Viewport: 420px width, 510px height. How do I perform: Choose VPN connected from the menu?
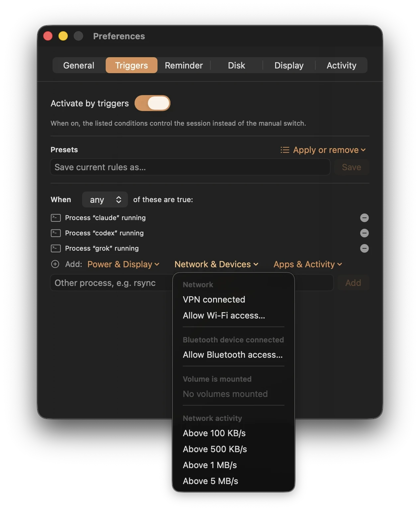pos(234,300)
